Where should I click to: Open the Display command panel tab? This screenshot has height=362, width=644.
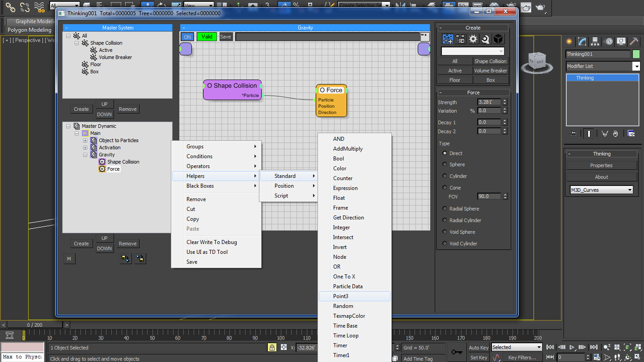pos(621,42)
